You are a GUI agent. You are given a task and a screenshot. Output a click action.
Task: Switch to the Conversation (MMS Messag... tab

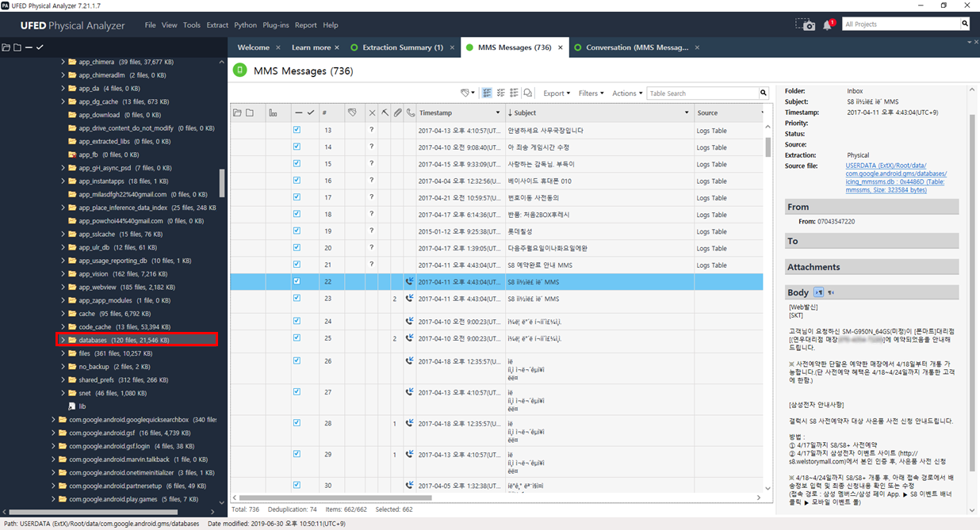(x=637, y=48)
